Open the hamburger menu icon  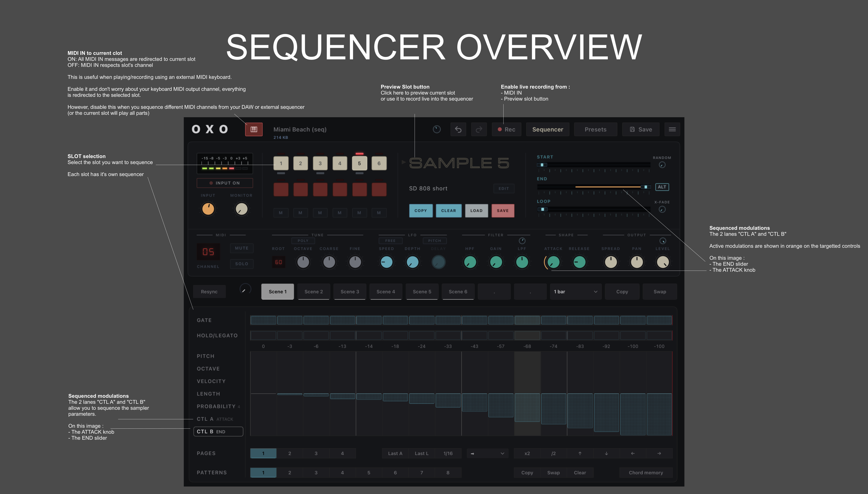tap(672, 129)
